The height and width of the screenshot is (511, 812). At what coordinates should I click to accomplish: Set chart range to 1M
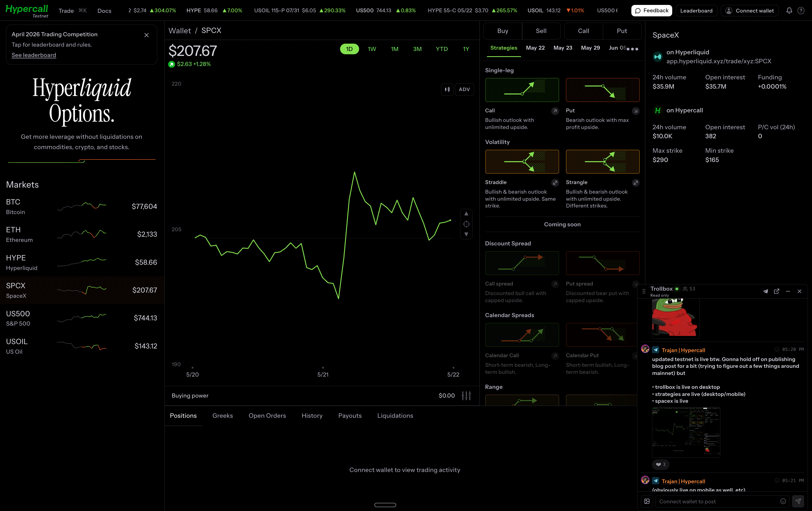click(x=395, y=49)
